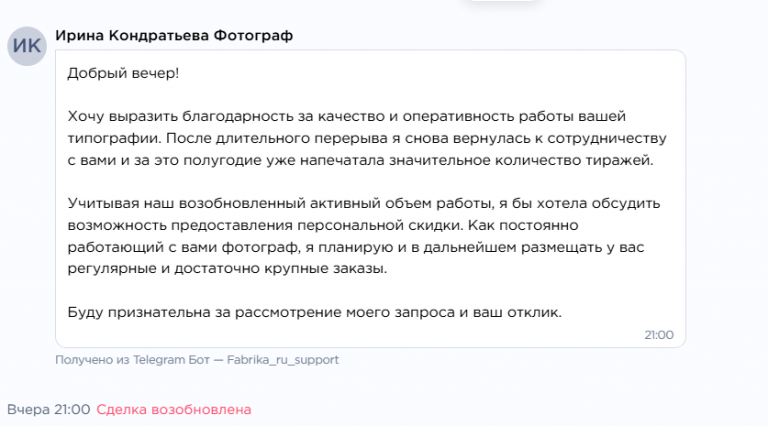This screenshot has width=768, height=426.
Task: Click the word типографии in the message
Action: (x=114, y=139)
